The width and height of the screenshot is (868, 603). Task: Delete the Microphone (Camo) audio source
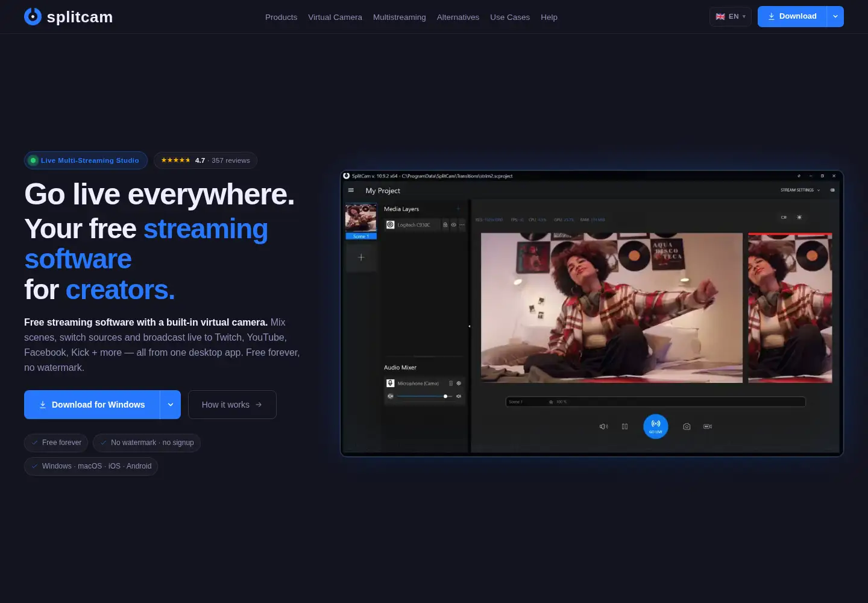point(451,383)
